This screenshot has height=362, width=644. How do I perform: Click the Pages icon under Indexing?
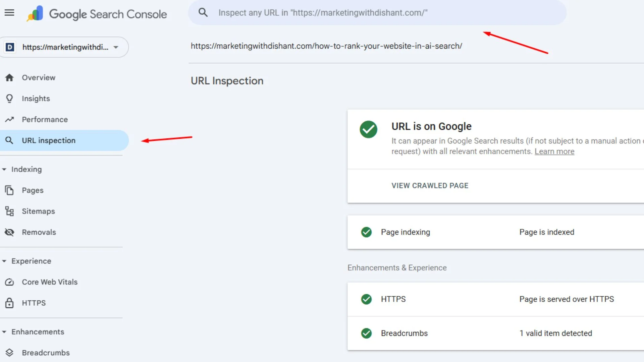(x=9, y=190)
